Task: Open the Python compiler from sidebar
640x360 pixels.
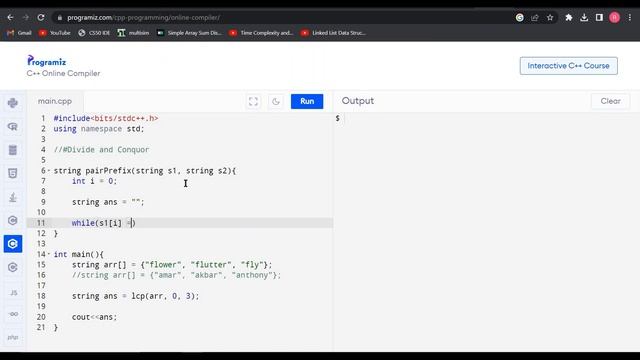Action: point(13,103)
